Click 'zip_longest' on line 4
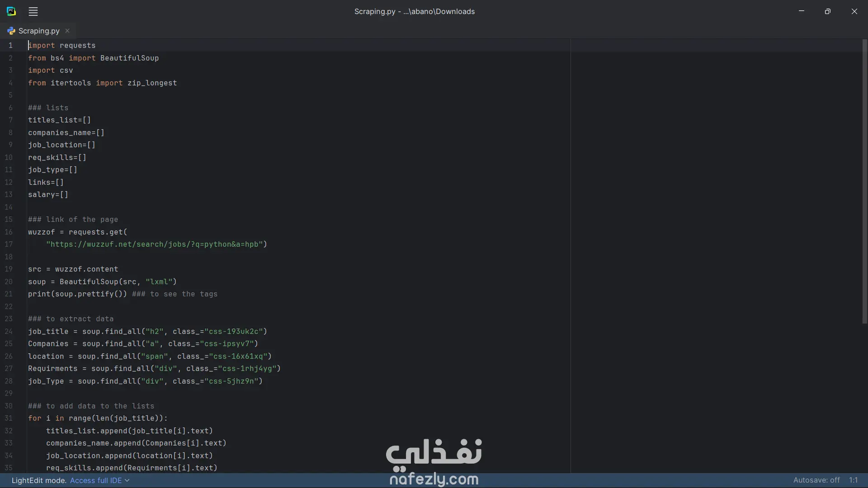 pyautogui.click(x=152, y=83)
